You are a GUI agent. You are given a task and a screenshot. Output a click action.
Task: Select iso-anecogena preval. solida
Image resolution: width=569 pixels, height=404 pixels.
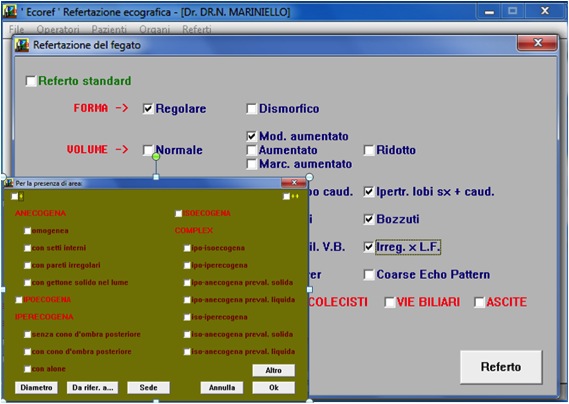point(187,334)
